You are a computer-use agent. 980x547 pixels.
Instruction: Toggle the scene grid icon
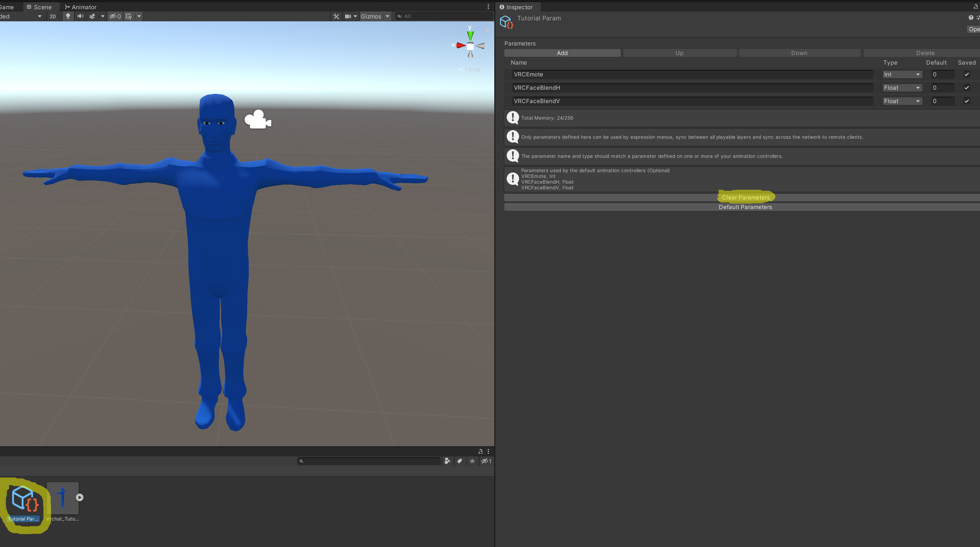pyautogui.click(x=129, y=16)
